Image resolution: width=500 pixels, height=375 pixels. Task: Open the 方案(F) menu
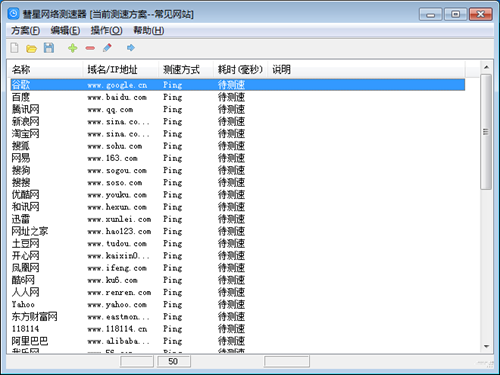pyautogui.click(x=25, y=31)
